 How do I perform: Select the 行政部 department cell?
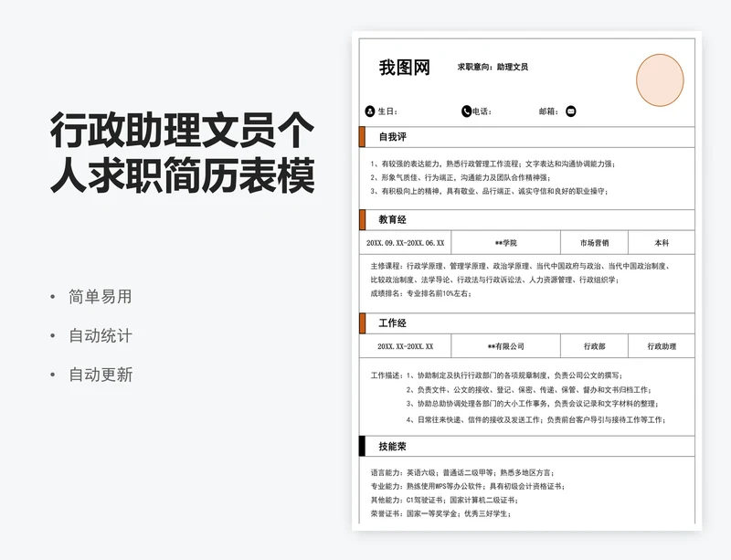coord(595,346)
